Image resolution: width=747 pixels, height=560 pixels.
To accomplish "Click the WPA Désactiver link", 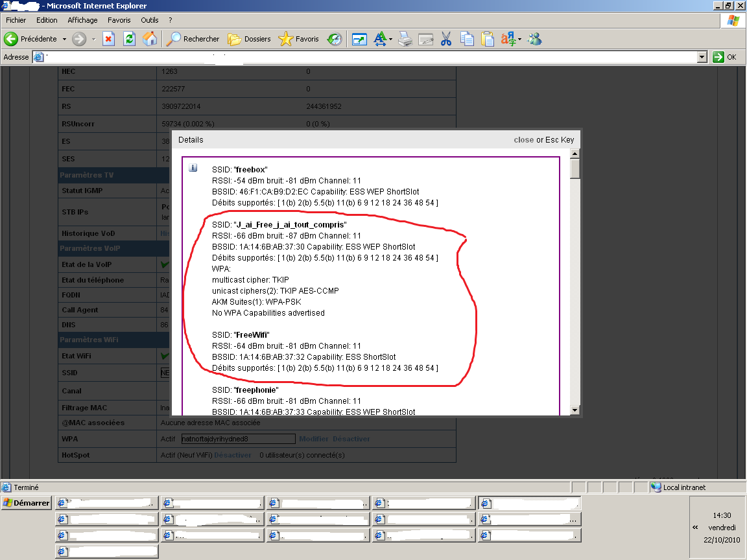I will [351, 439].
